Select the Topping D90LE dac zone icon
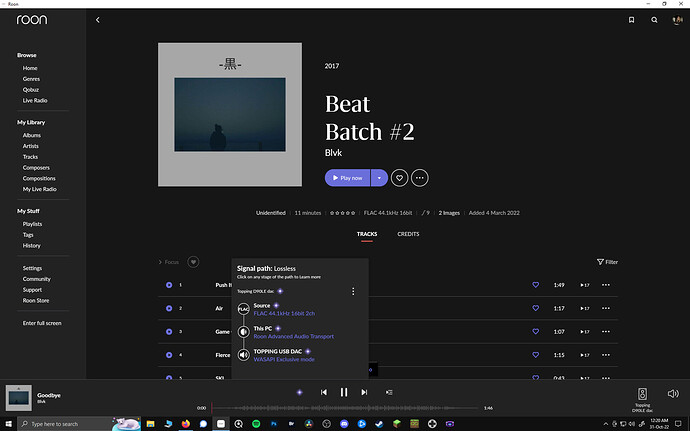The height and width of the screenshot is (431, 690). point(643,393)
